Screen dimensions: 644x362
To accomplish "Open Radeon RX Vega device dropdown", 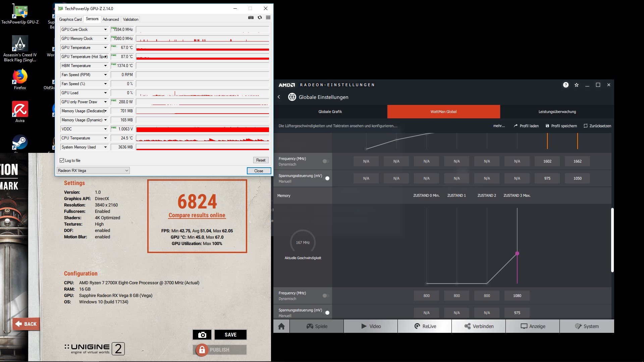I will [x=93, y=171].
